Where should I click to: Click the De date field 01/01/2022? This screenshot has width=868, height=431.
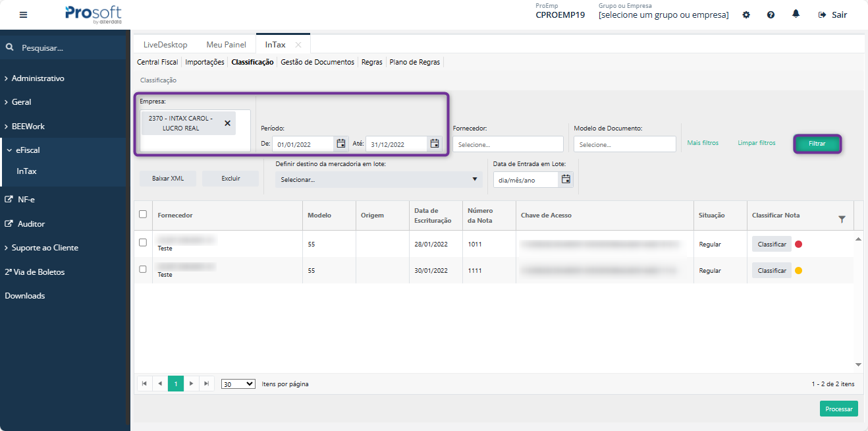click(304, 144)
